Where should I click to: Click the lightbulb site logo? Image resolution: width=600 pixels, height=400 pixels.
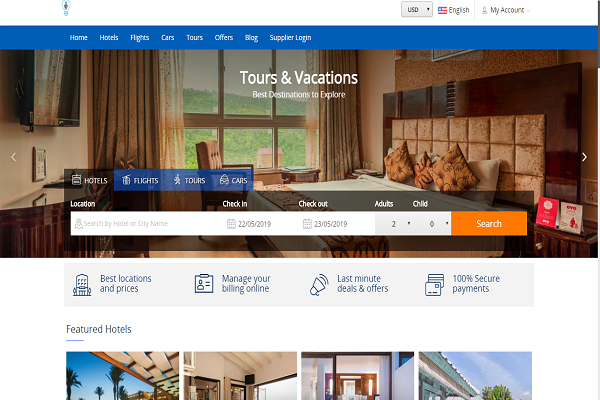[x=66, y=8]
